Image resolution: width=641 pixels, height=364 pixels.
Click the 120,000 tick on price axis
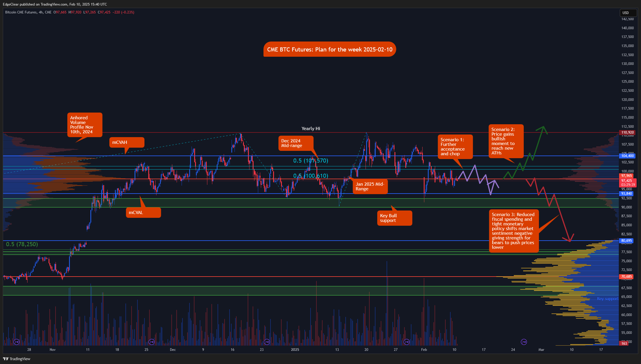[628, 100]
